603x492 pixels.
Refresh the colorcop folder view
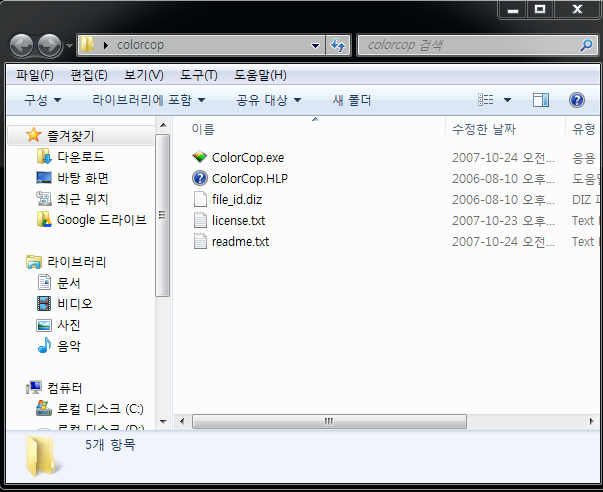(338, 45)
